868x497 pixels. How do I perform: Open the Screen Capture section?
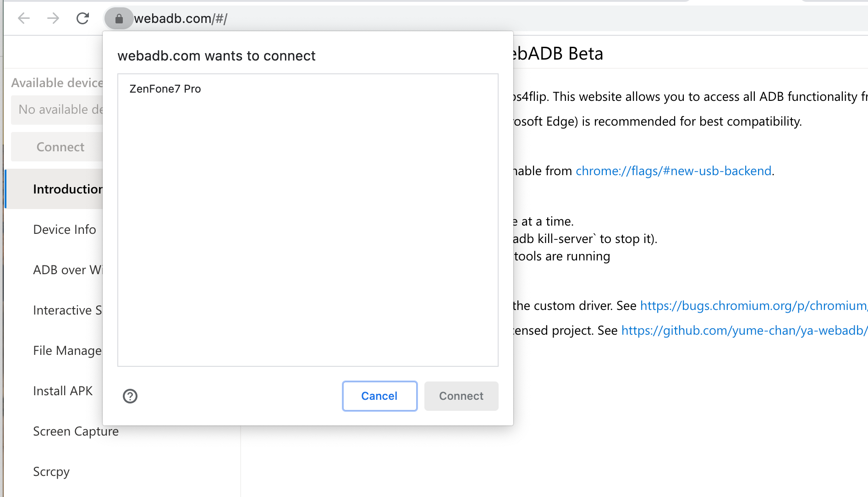[76, 431]
